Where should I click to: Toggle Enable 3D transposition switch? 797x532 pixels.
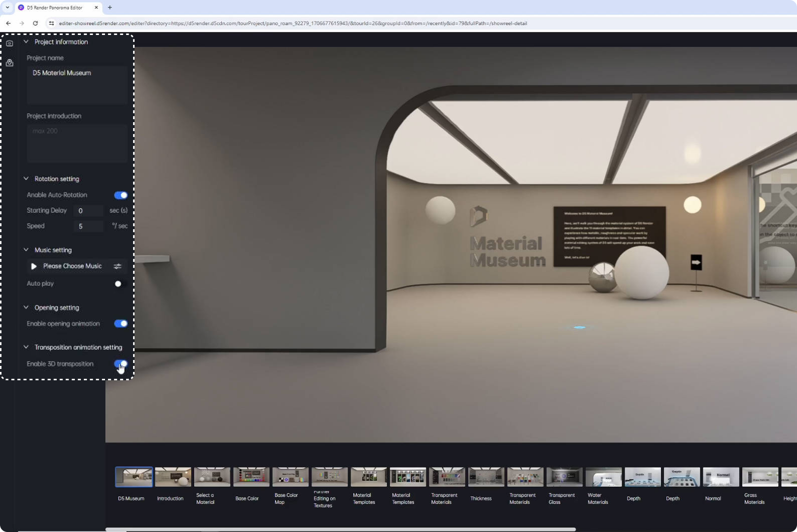pyautogui.click(x=120, y=364)
